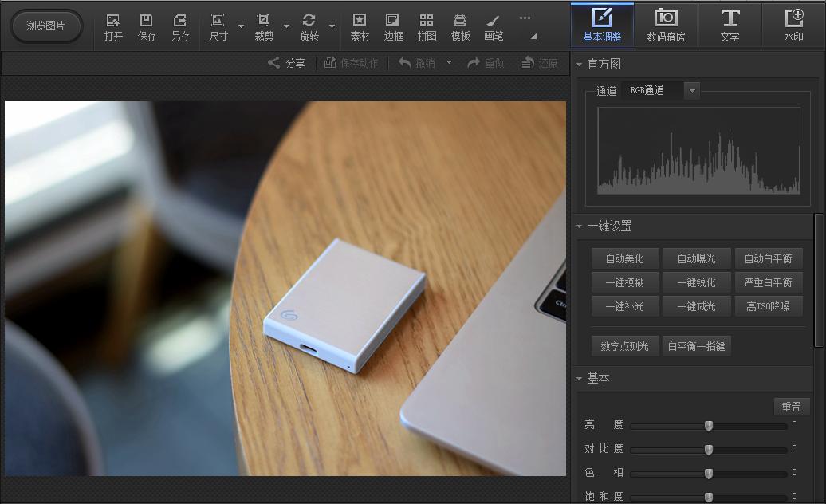
Task: Click the Brightness (亮度) slider handle
Action: (708, 426)
